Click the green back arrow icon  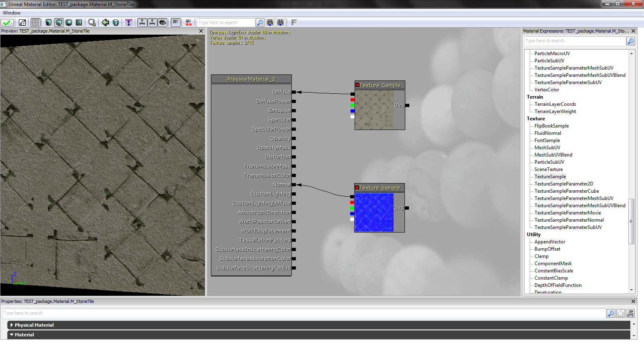pyautogui.click(x=105, y=23)
